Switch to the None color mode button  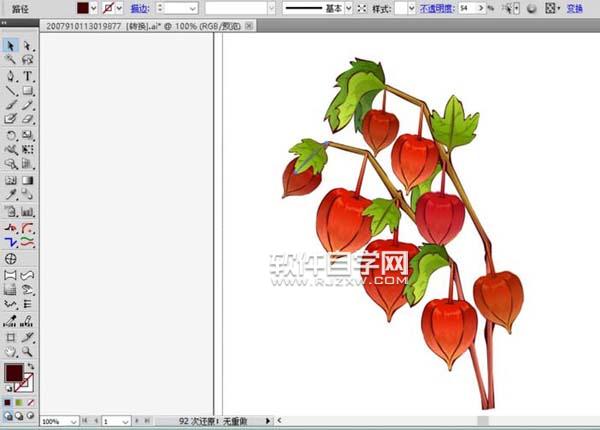click(x=30, y=402)
